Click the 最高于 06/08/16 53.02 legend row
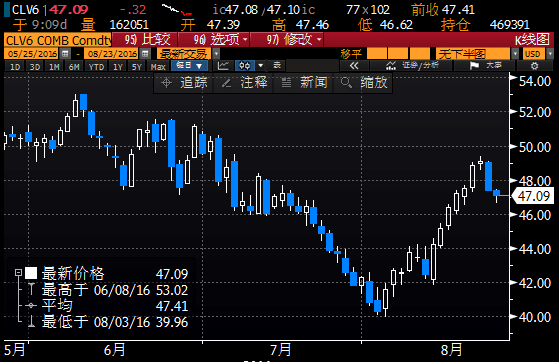Viewport: 559px width, 362px height. tap(107, 290)
